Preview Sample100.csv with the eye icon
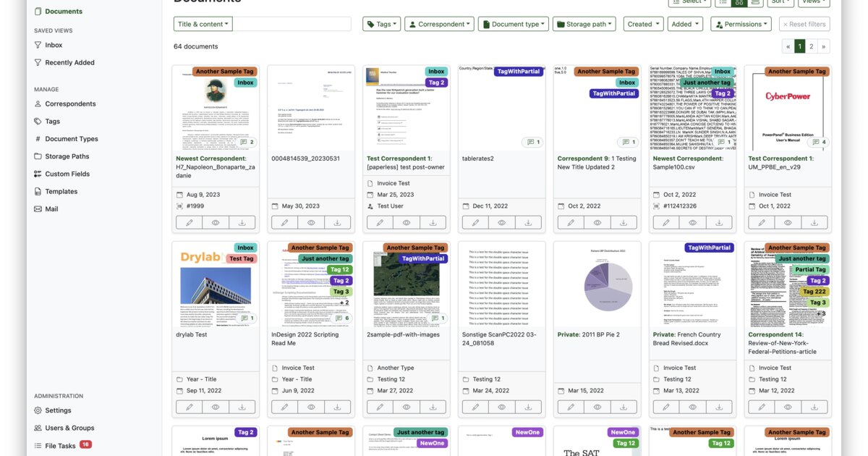This screenshot has height=456, width=868. point(693,223)
